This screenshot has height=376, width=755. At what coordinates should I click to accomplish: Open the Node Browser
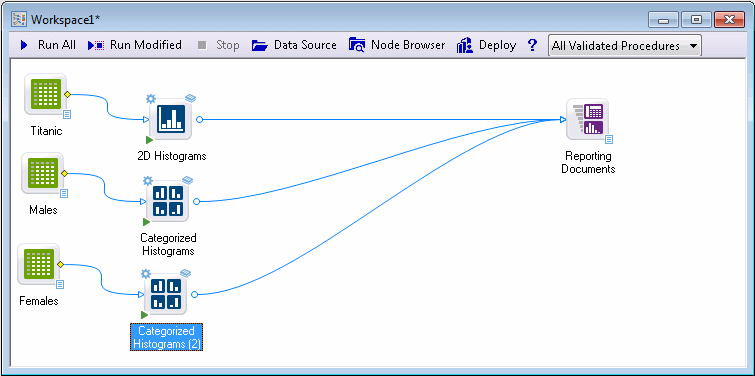[x=397, y=45]
